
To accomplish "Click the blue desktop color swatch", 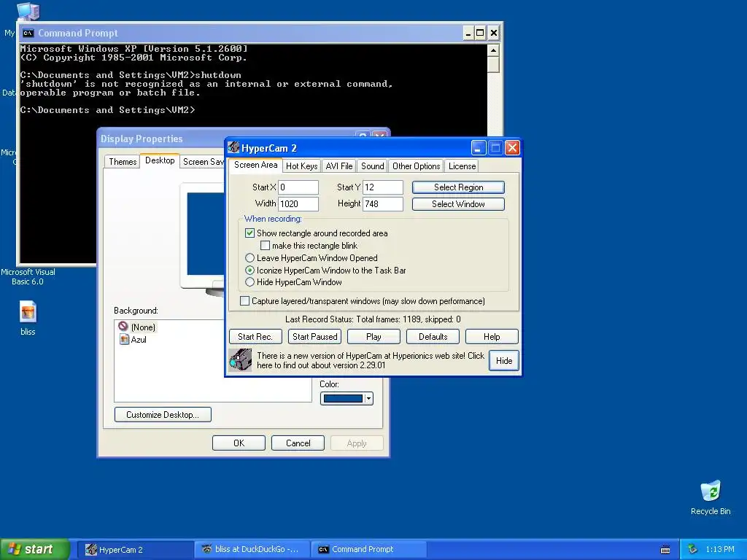I will coord(343,399).
